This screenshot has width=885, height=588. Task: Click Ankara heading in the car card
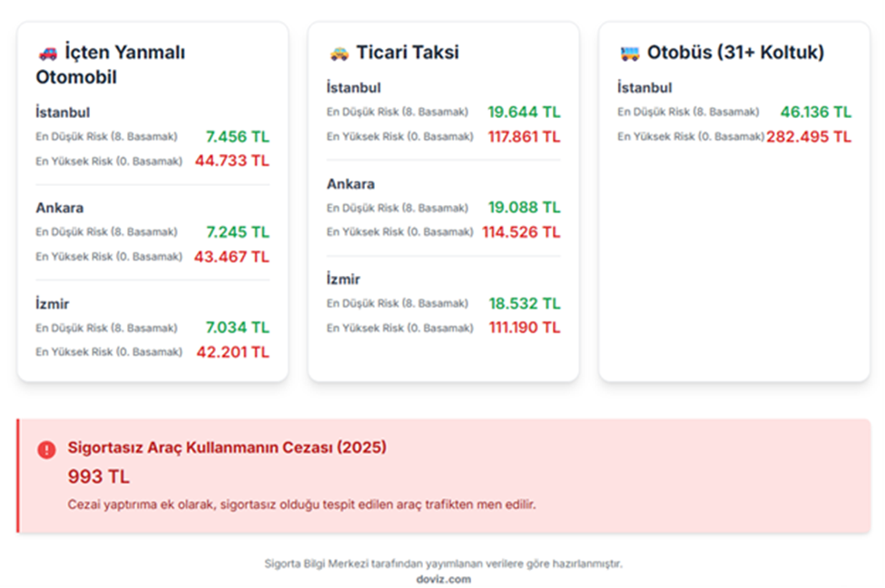point(60,208)
